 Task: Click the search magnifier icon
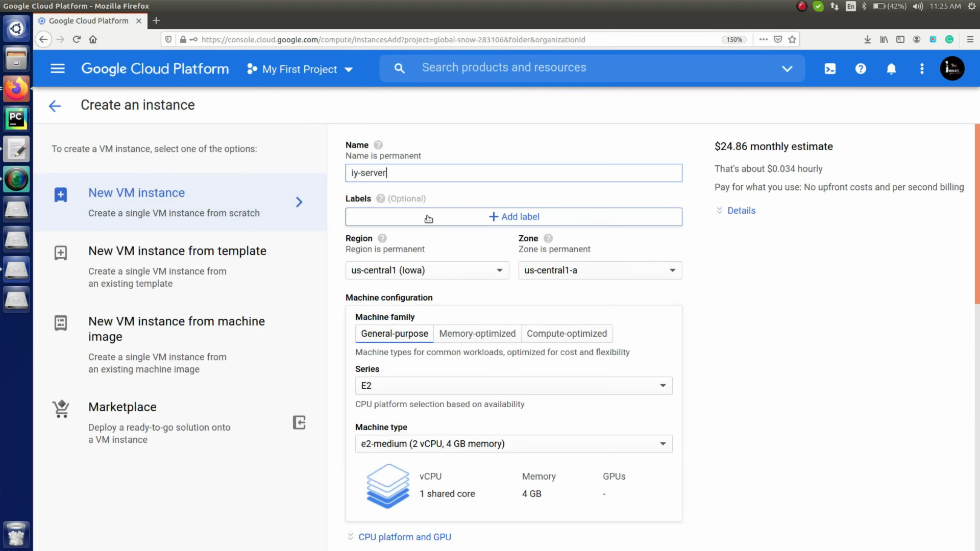[400, 68]
